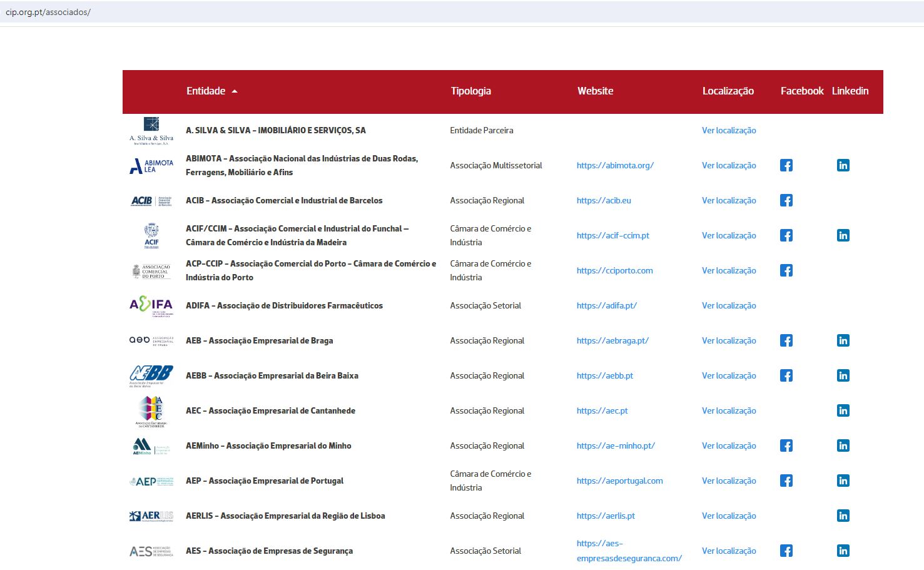Click 'A. SILVA & SILVA – IMOBILIÁRIO E SERVIÇOS, SA'

point(276,130)
